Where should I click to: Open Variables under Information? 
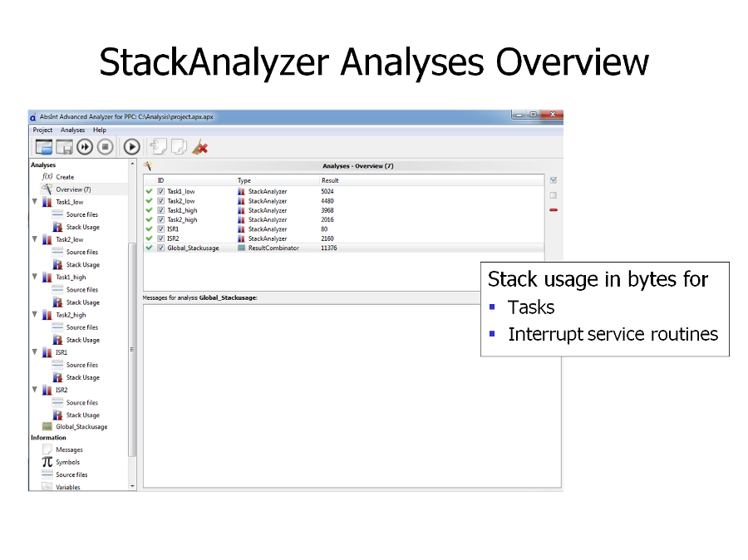pos(68,487)
